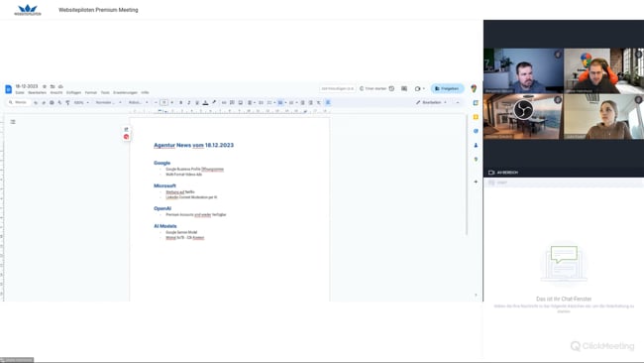This screenshot has height=363, width=644.
Task: Show the document outline panel
Action: [x=13, y=122]
